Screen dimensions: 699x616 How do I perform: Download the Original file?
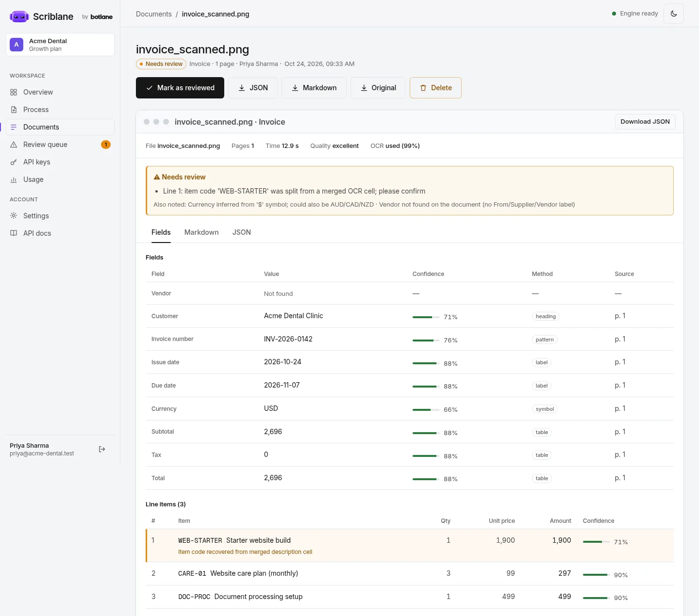pos(378,88)
